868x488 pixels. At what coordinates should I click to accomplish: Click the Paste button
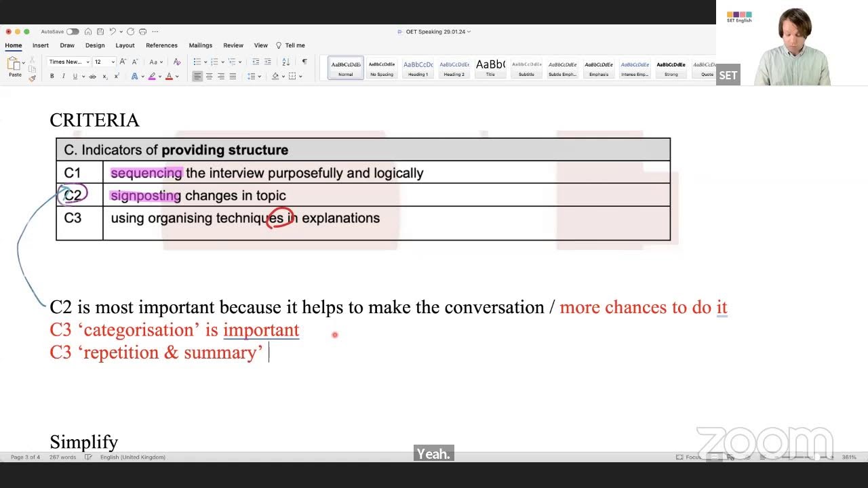click(x=14, y=66)
